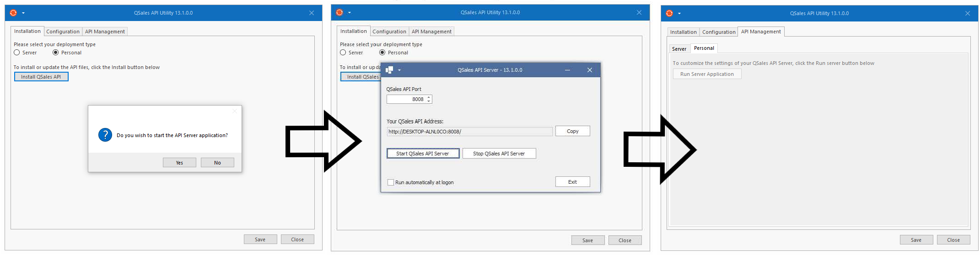Select Server radio button in the first window
The width and height of the screenshot is (980, 255).
[x=17, y=53]
